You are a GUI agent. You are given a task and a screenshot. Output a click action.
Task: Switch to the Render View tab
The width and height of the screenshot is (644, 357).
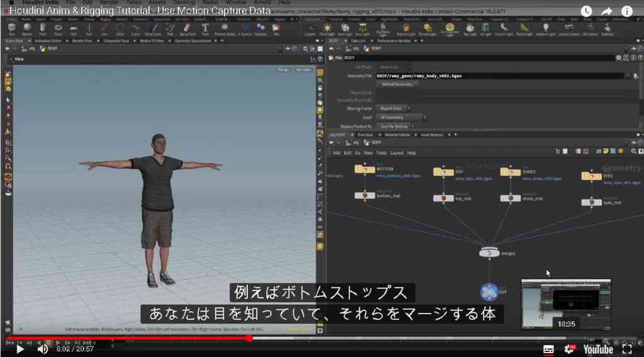click(82, 41)
